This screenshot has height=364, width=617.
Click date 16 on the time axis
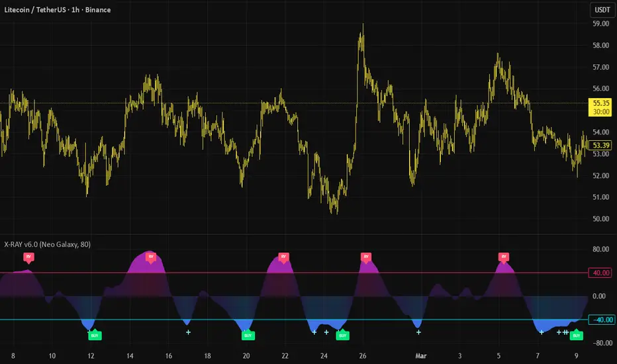[x=168, y=356]
